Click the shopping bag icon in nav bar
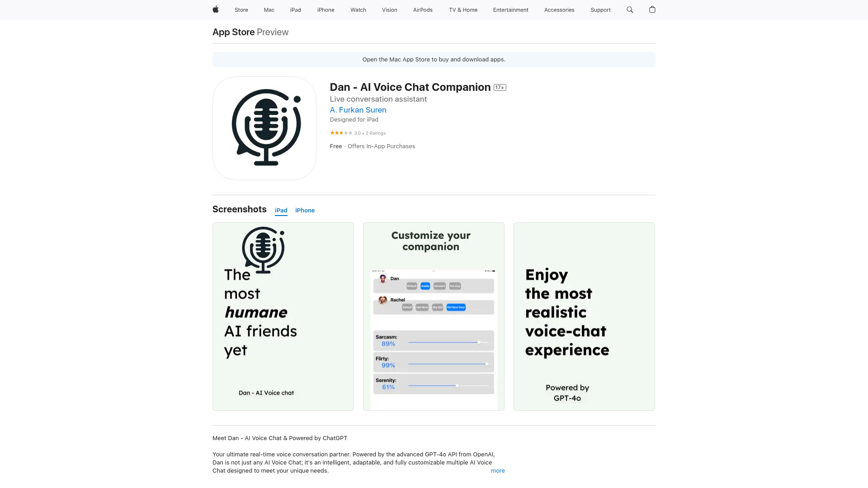 (x=652, y=9)
